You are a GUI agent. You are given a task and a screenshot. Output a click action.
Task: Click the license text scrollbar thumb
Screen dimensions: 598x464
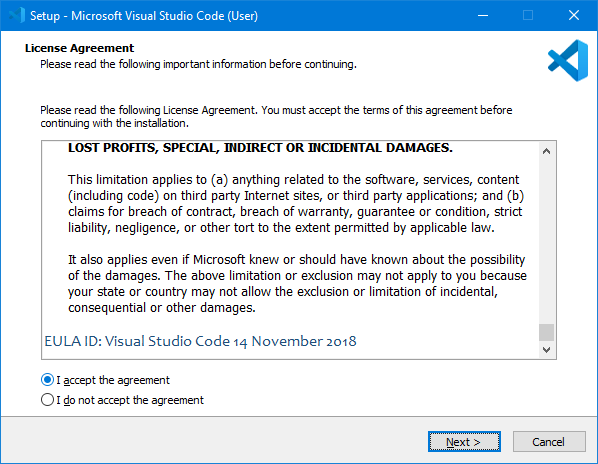coord(546,332)
